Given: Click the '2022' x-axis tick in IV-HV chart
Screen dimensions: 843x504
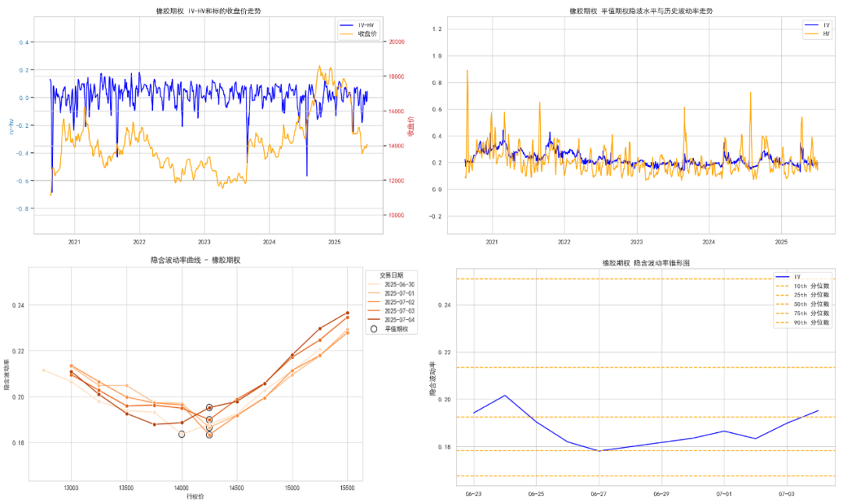Looking at the screenshot, I should [139, 243].
